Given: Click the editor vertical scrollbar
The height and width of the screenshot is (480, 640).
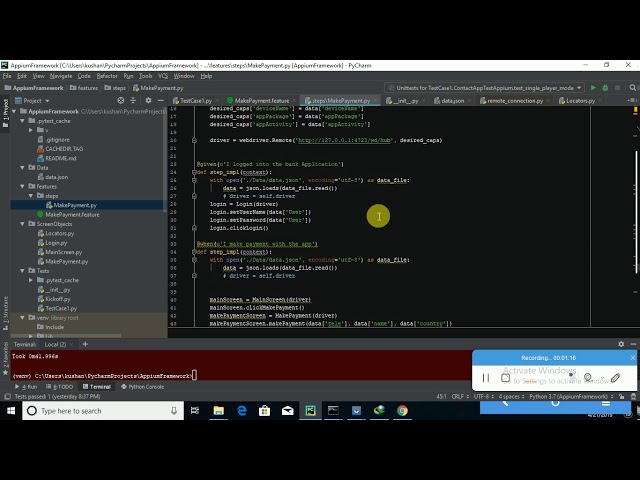Looking at the screenshot, I should 636,212.
